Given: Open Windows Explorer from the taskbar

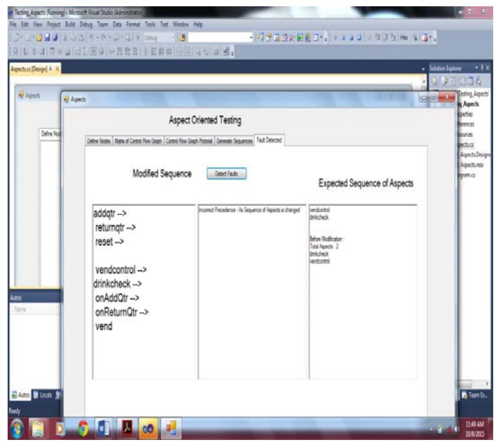Looking at the screenshot, I should (x=38, y=429).
